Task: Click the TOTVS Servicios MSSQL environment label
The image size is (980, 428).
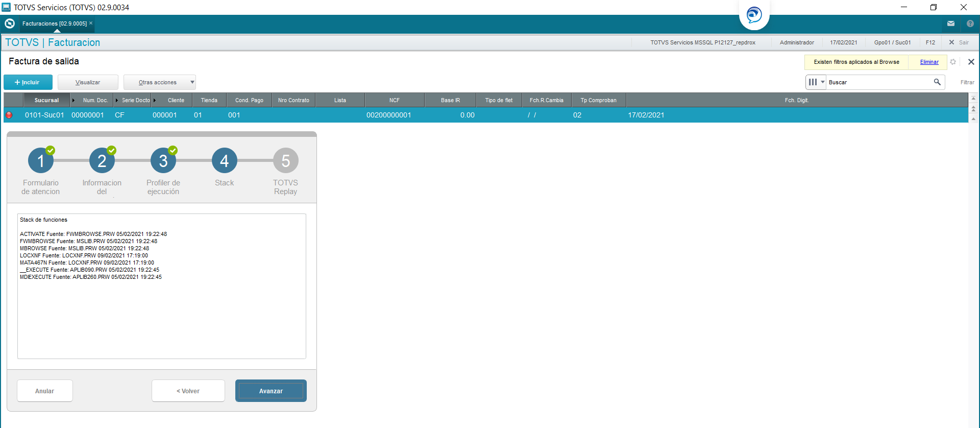Action: coord(702,42)
